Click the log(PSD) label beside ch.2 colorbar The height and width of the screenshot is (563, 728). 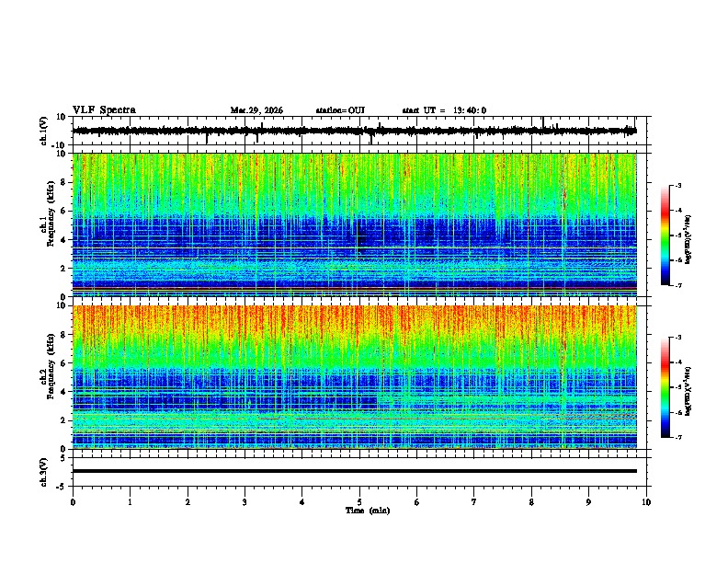point(688,391)
